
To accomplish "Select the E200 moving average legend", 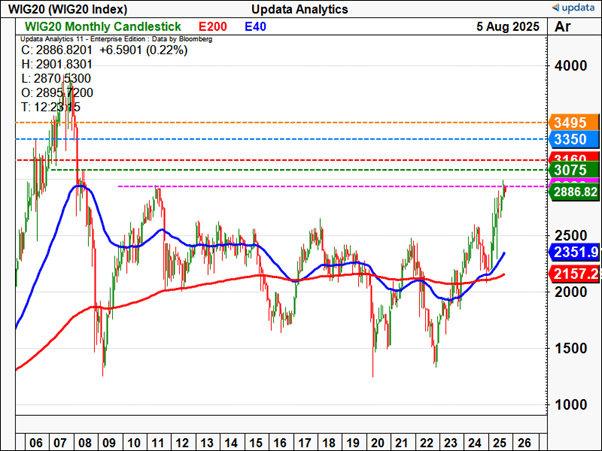I will pos(212,26).
